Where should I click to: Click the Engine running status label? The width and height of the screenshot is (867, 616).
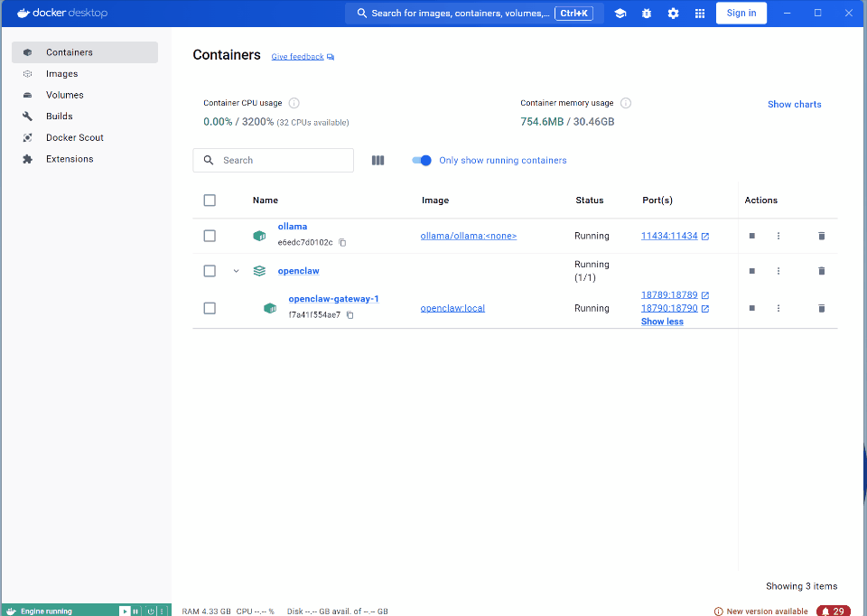tap(46, 611)
